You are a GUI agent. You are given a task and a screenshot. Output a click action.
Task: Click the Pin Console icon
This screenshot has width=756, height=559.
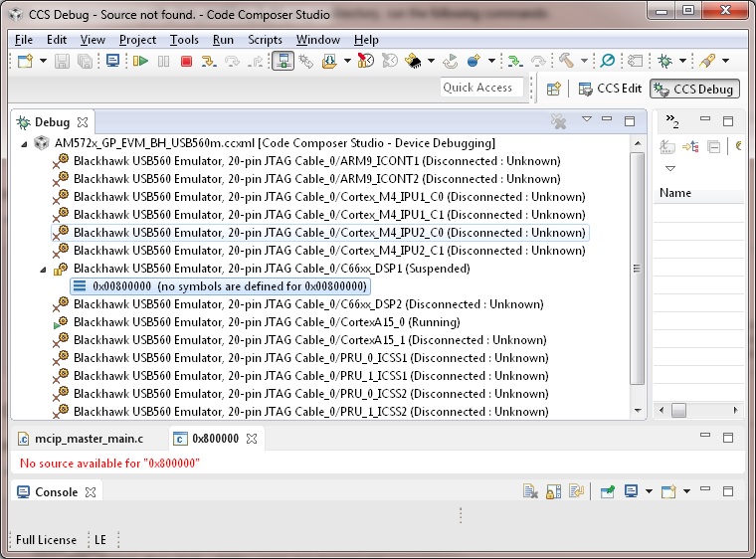(x=607, y=491)
